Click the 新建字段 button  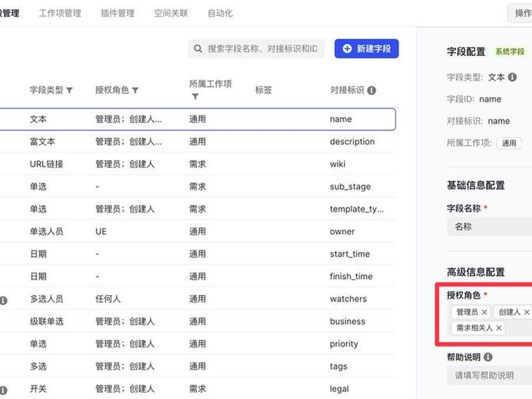(x=366, y=49)
